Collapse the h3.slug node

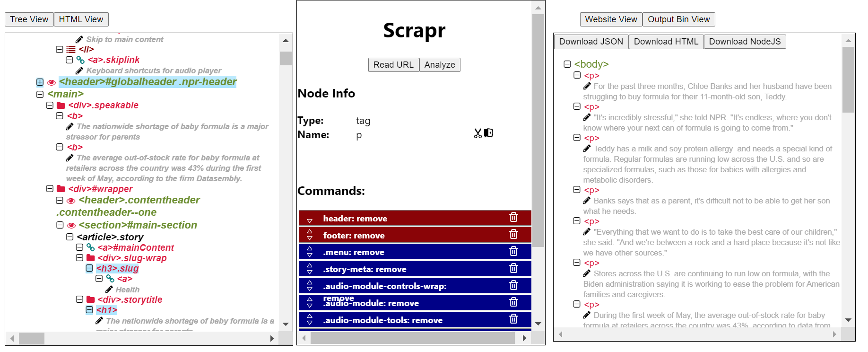coord(89,268)
